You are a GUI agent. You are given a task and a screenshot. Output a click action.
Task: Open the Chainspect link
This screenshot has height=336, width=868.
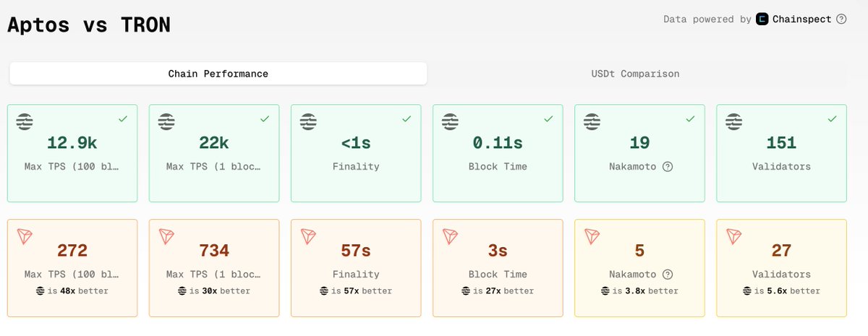pos(801,20)
